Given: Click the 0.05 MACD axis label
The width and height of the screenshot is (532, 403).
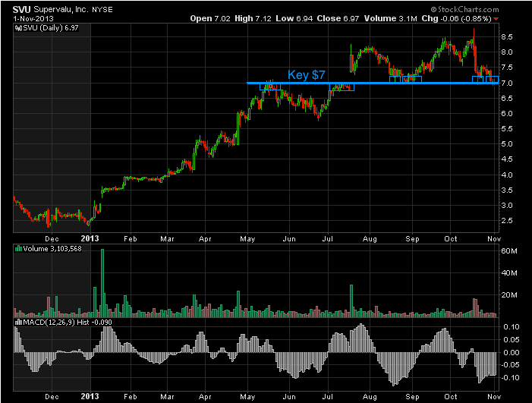Looking at the screenshot, I should point(512,340).
